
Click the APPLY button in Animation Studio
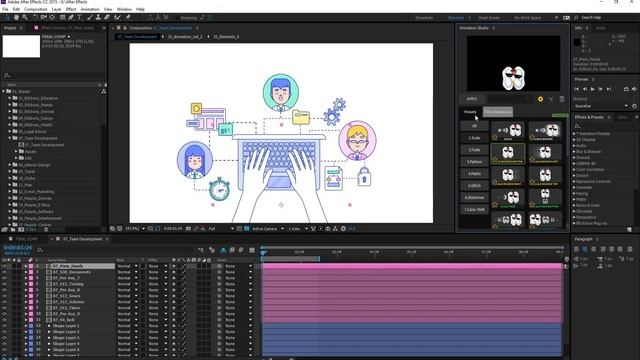point(472,99)
